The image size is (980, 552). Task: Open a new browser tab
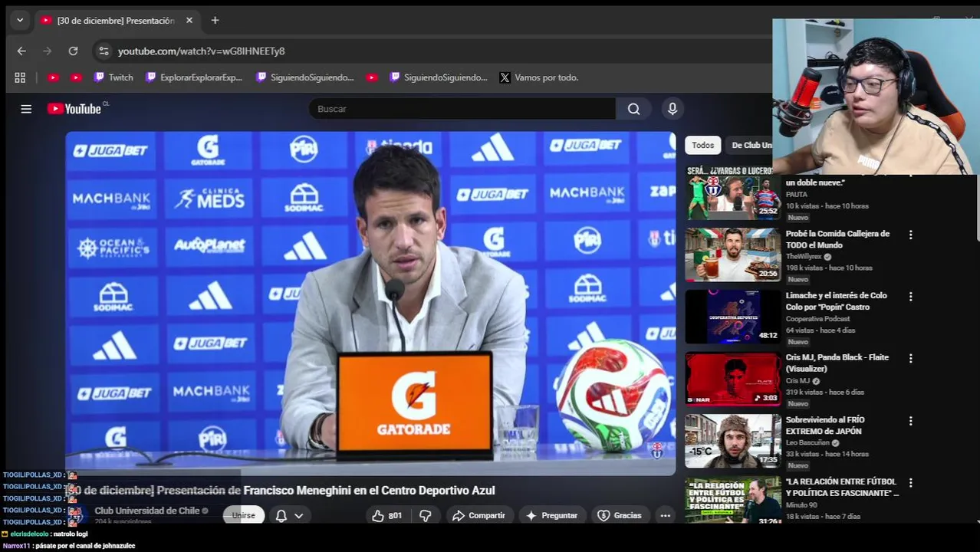tap(215, 21)
